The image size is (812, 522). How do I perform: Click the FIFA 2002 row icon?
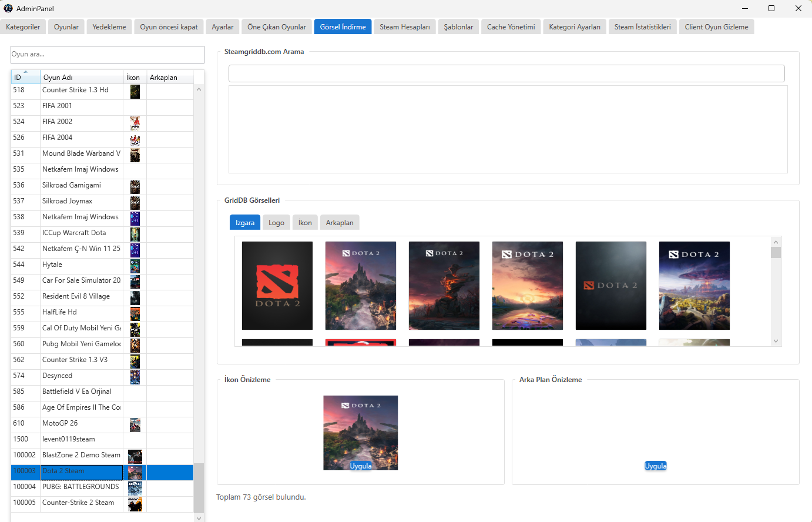pyautogui.click(x=135, y=123)
